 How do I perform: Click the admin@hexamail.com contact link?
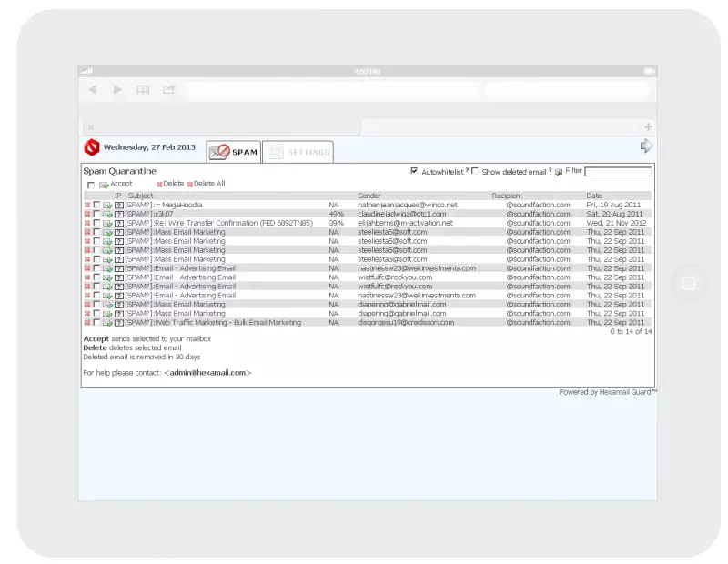pyautogui.click(x=207, y=373)
